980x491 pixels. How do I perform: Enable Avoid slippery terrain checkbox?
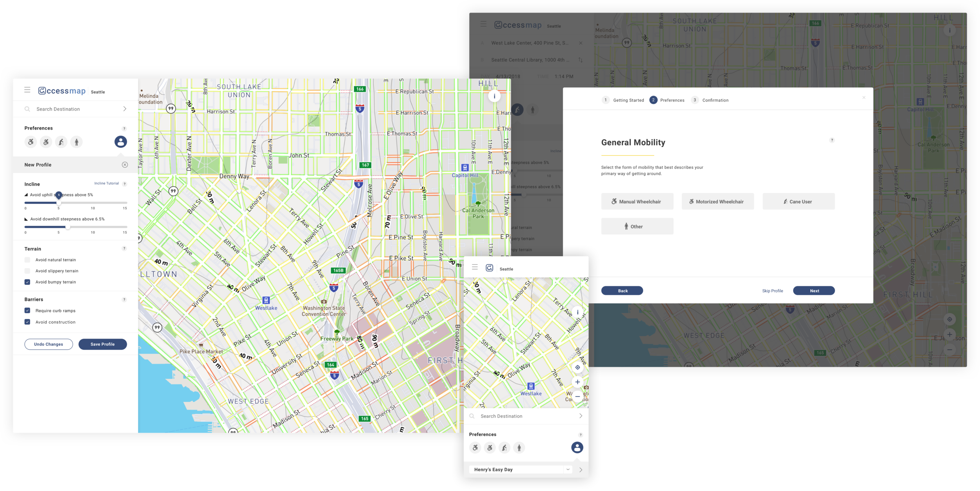27,271
